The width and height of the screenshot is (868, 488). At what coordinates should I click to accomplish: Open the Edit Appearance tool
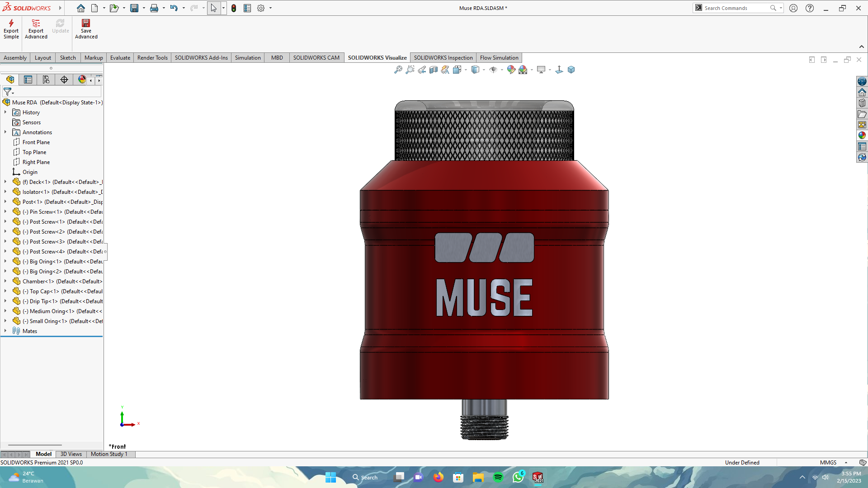coord(511,70)
